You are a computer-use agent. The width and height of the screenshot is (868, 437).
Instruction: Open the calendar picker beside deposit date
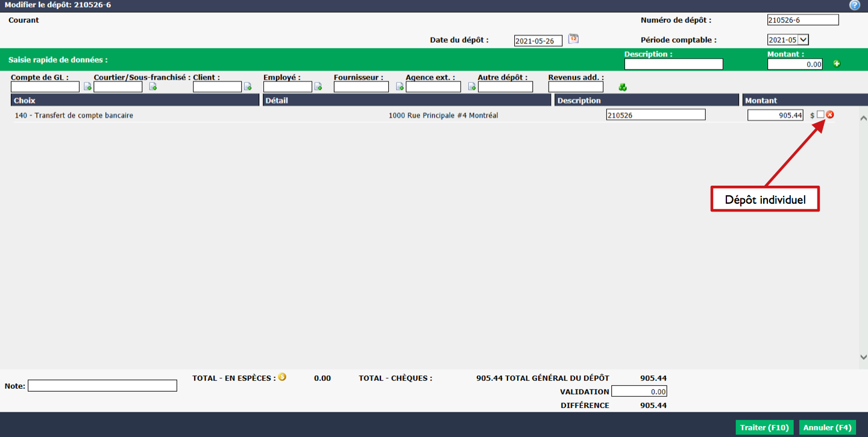click(x=574, y=39)
